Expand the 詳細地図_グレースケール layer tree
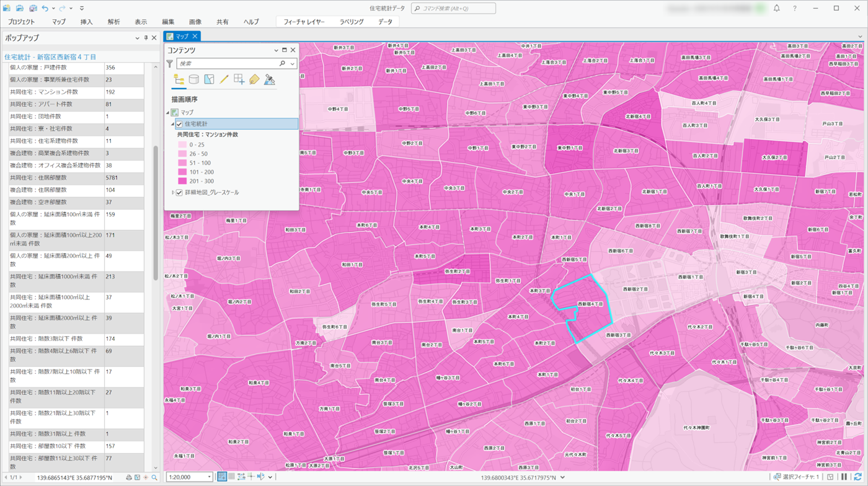This screenshot has height=486, width=868. (173, 193)
